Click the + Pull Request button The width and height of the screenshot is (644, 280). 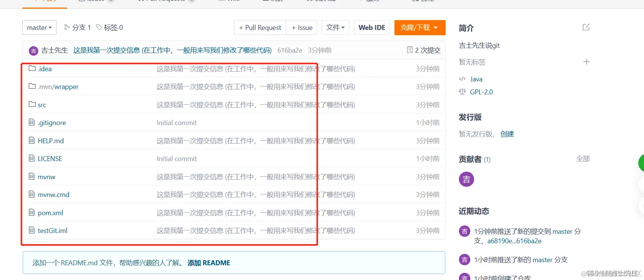tap(260, 28)
